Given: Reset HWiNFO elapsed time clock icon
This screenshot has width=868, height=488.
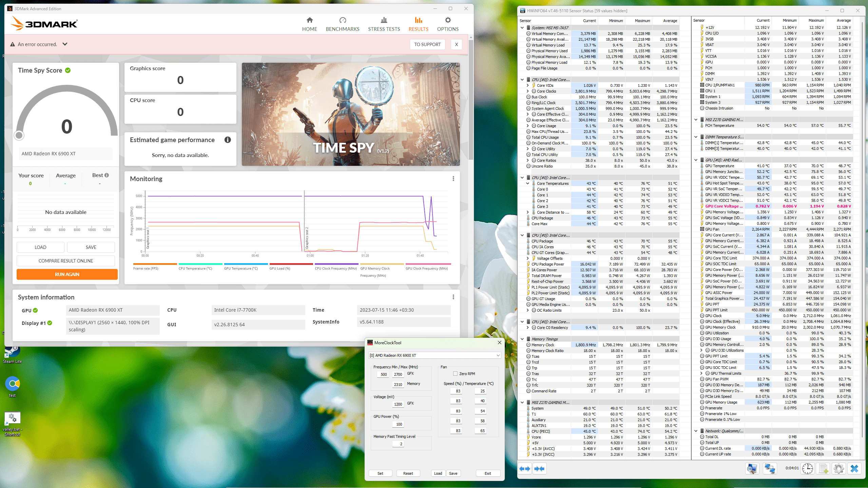Looking at the screenshot, I should (808, 469).
